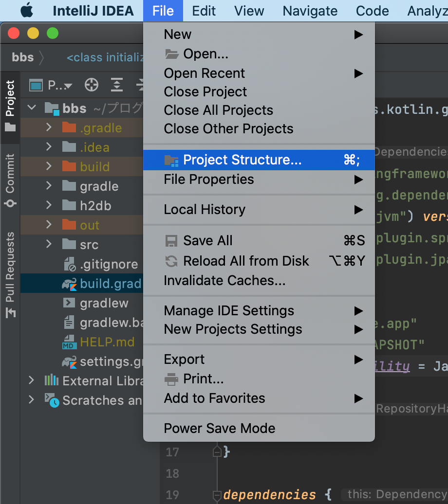448x504 pixels.
Task: Click the External Libraries bar-chart icon
Action: pyautogui.click(x=52, y=380)
